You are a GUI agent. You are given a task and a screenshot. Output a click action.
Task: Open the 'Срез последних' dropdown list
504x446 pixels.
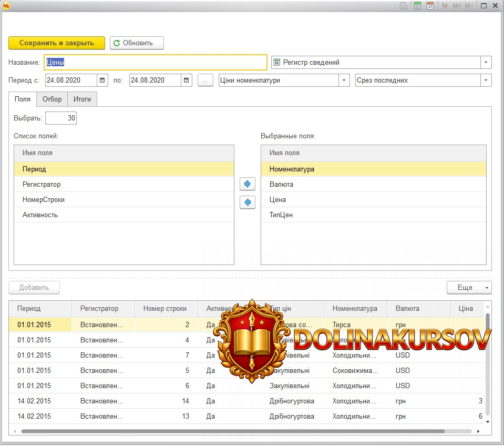click(x=486, y=80)
